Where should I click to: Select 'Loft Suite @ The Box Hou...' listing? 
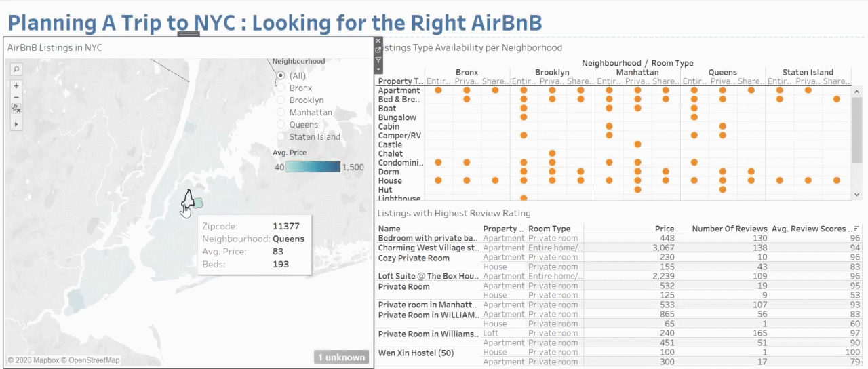pos(429,277)
